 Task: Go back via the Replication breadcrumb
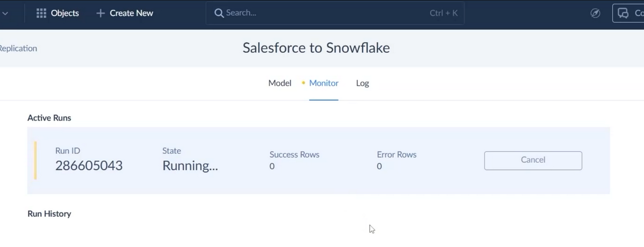(x=19, y=48)
